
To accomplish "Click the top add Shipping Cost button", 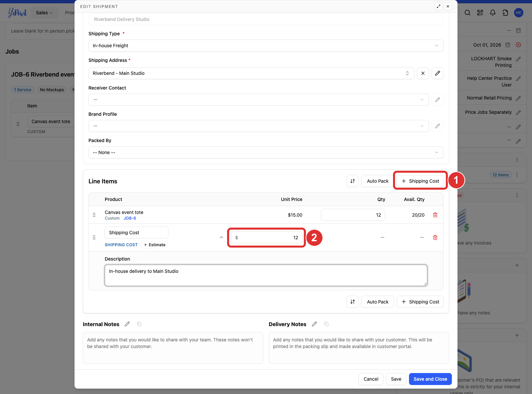I will click(x=420, y=181).
